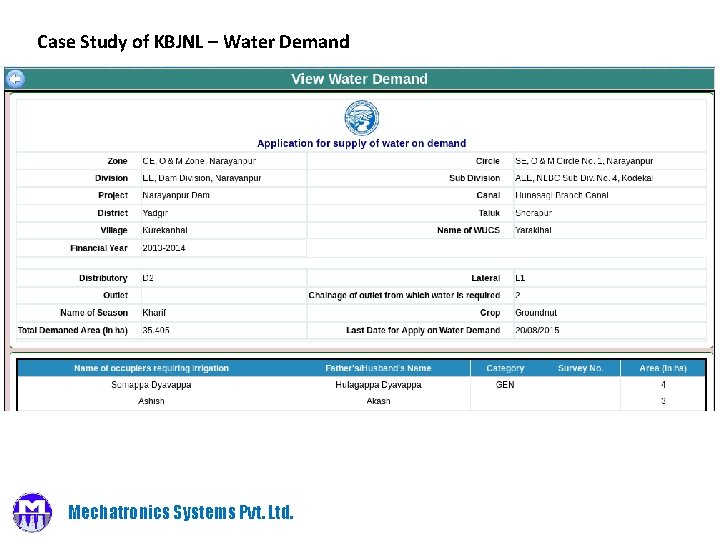The image size is (720, 540).
Task: Click father's name 'Hulagappa Dyavappa'
Action: pos(378,385)
